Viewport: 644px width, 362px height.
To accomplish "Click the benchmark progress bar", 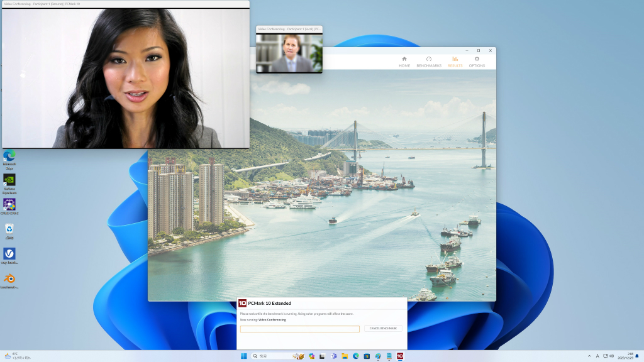I will [300, 329].
